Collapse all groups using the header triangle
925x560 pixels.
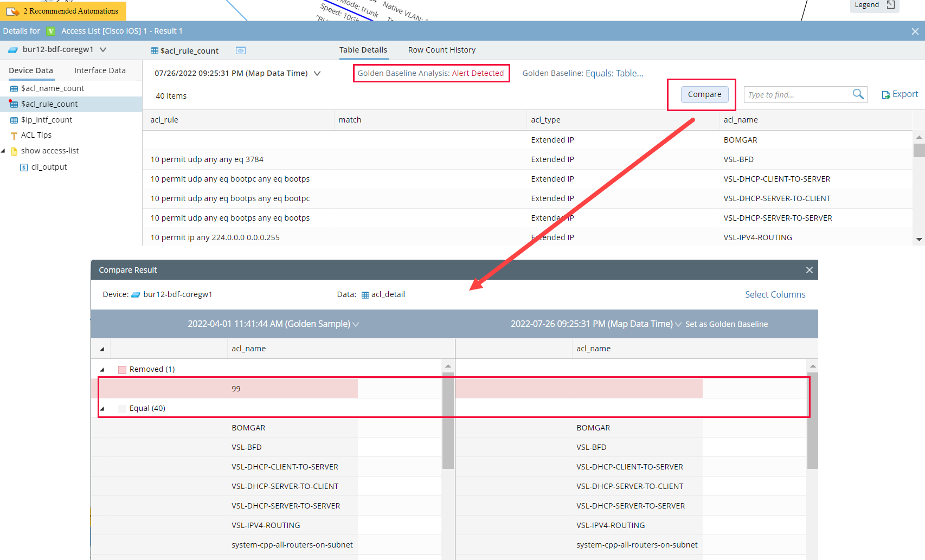(102, 349)
